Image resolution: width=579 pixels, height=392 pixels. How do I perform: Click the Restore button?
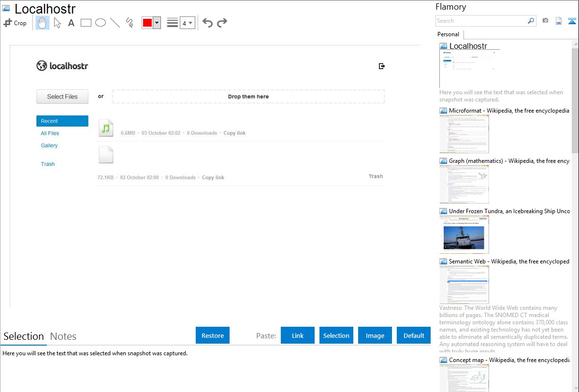point(213,335)
